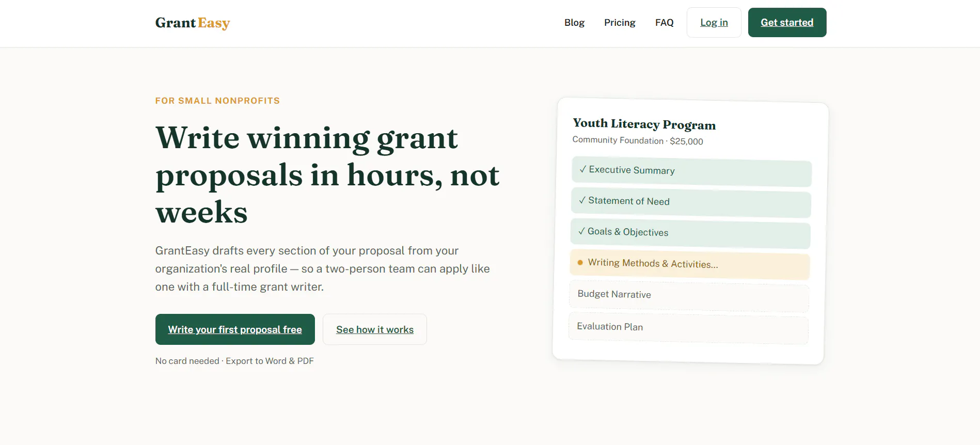Click the No card needed note
The image size is (980, 445).
click(234, 361)
